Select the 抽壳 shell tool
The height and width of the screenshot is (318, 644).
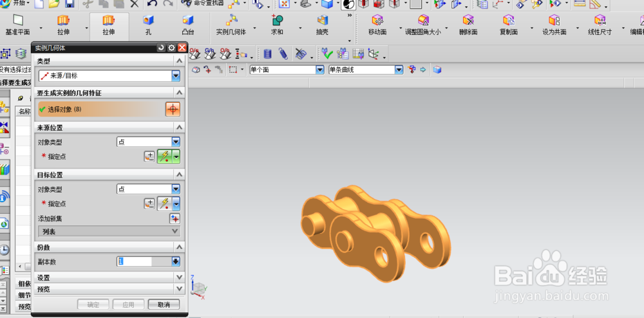(x=323, y=25)
